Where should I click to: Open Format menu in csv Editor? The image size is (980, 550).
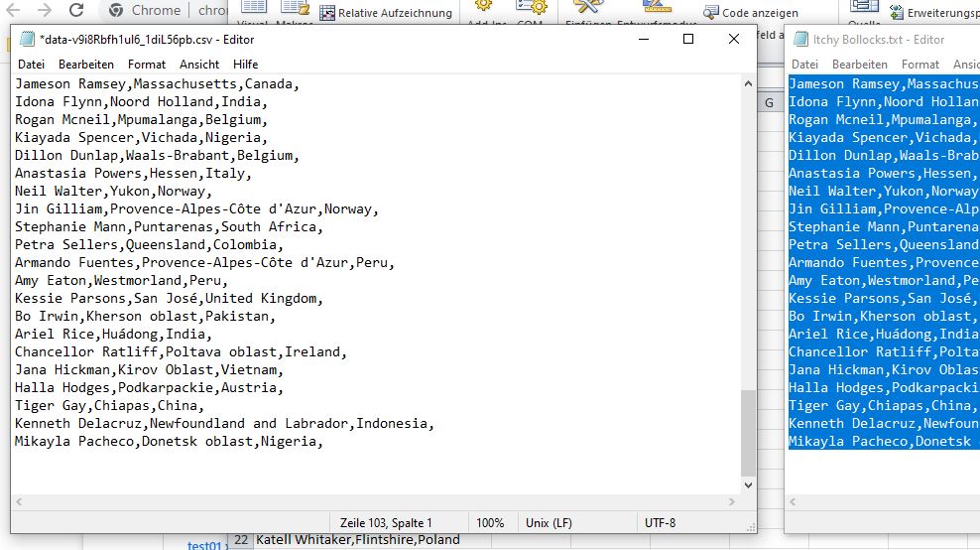tap(147, 65)
